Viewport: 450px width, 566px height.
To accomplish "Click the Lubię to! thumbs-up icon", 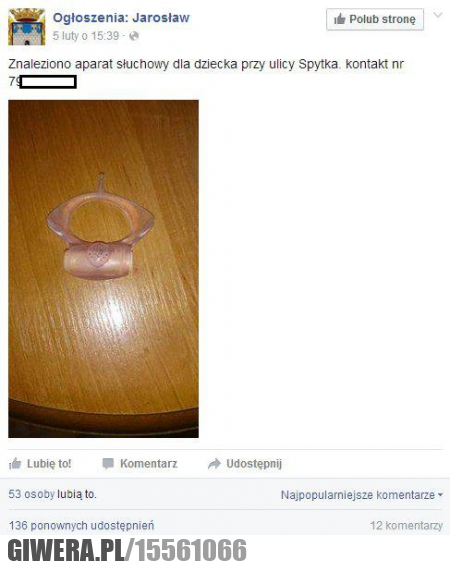I will click(x=15, y=463).
